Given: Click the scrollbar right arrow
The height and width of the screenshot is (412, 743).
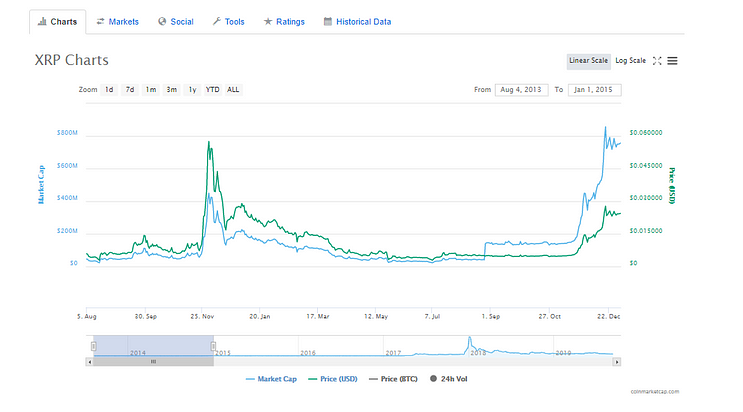Looking at the screenshot, I should click(x=616, y=362).
